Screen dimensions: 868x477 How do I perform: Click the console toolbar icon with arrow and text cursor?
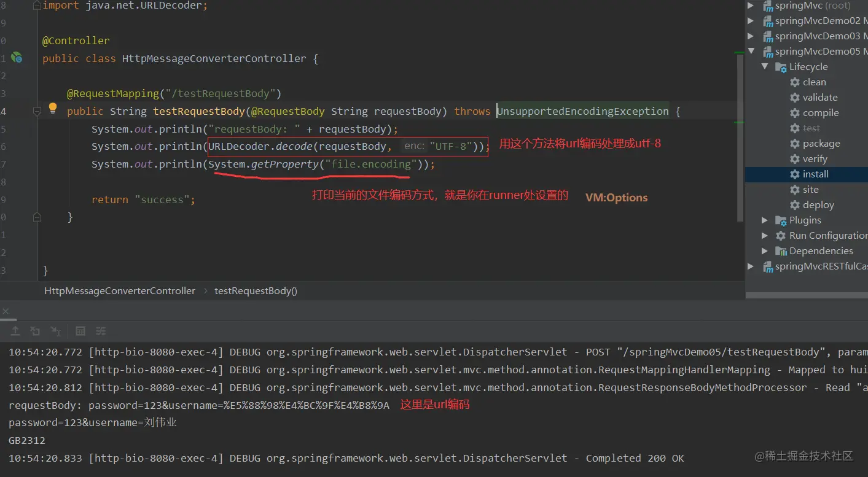(55, 331)
